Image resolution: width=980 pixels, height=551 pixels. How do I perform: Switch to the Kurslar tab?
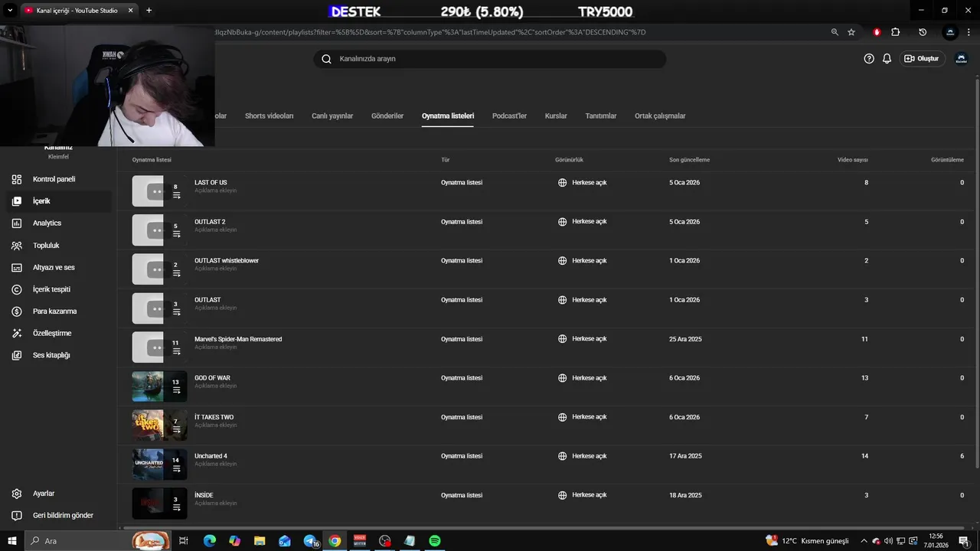click(556, 116)
